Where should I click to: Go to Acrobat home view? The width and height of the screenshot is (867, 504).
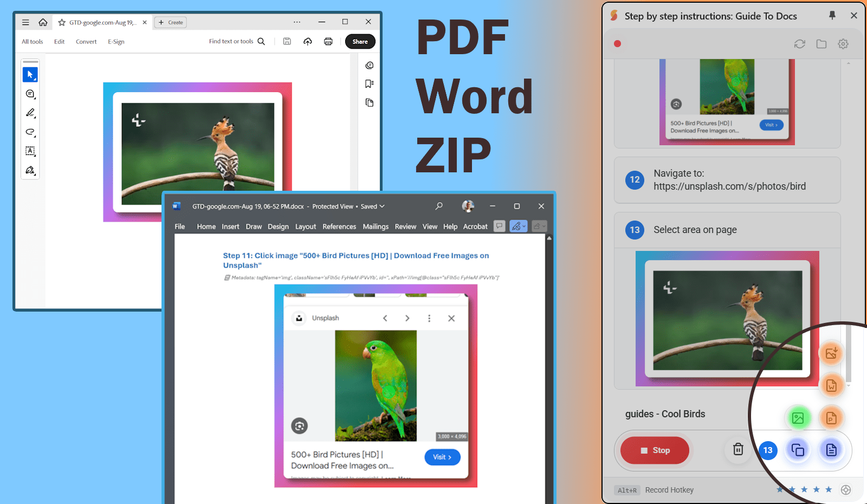point(43,22)
